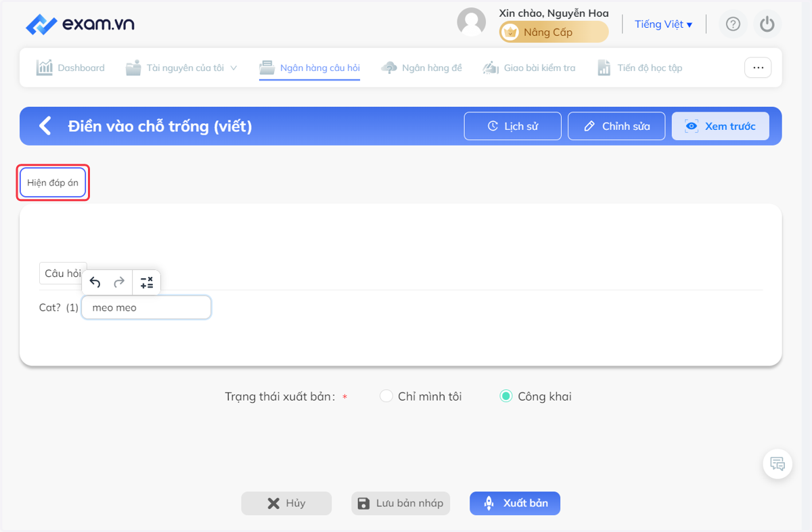This screenshot has height=532, width=812.
Task: Expand the Tài nguyên của tôi menu
Action: click(x=182, y=68)
